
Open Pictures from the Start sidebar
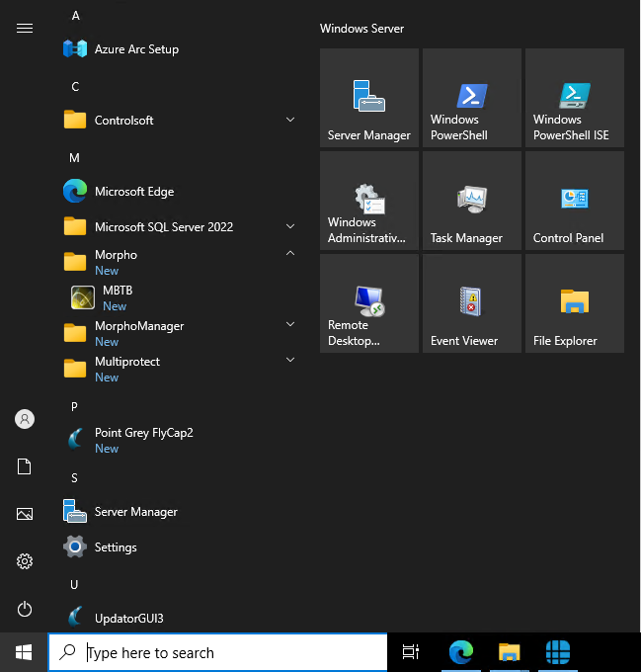point(25,514)
